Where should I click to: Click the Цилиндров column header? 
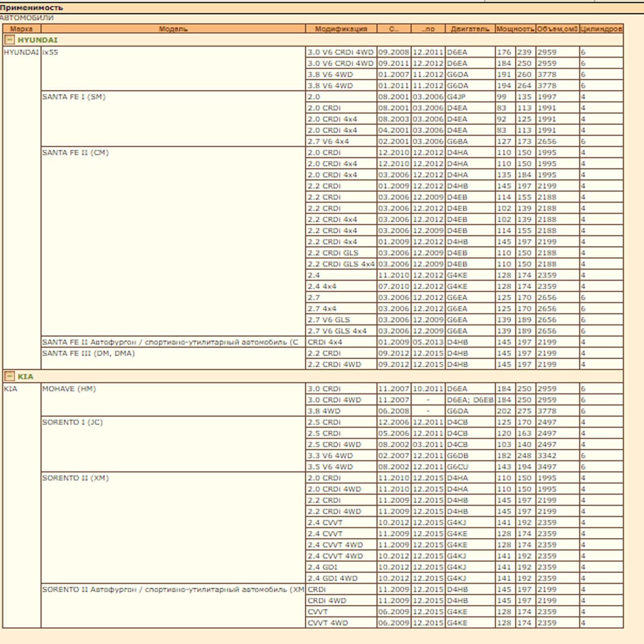(601, 29)
